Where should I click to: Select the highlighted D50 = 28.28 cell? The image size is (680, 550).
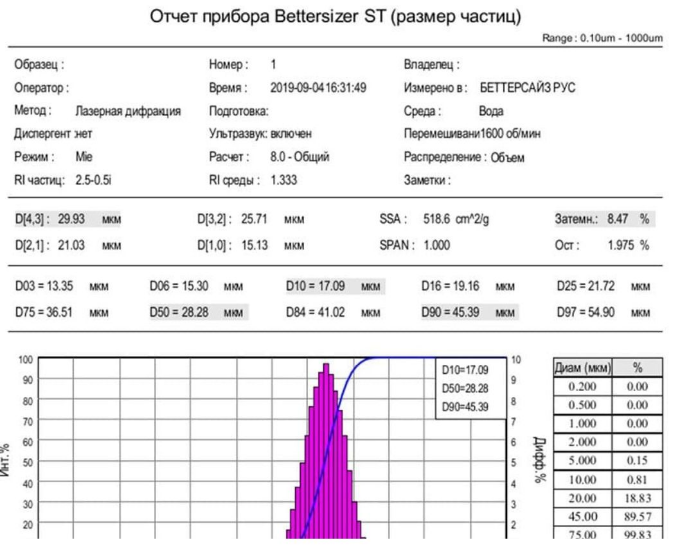coord(197,313)
